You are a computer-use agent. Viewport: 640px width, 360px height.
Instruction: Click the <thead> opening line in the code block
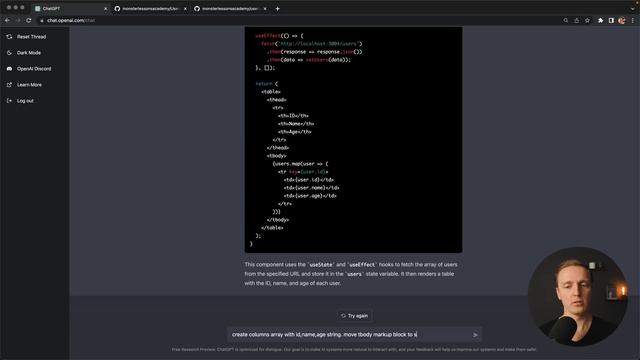pos(277,100)
